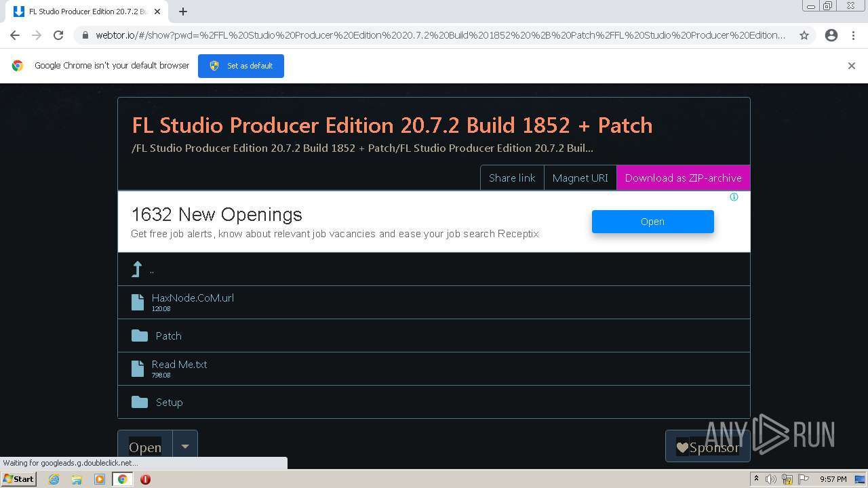This screenshot has width=868, height=488.
Task: Click the parent directory '..' row
Action: pyautogui.click(x=434, y=269)
